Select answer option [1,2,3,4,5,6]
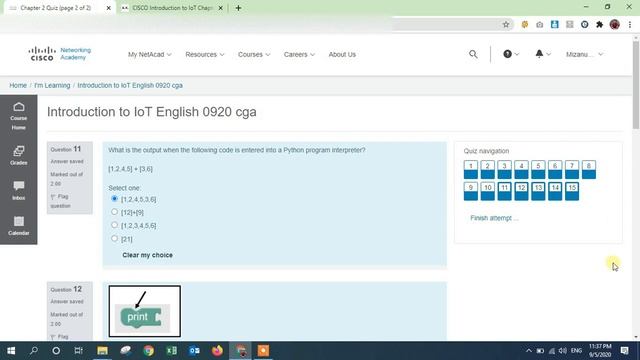640x360 pixels. tap(114, 225)
